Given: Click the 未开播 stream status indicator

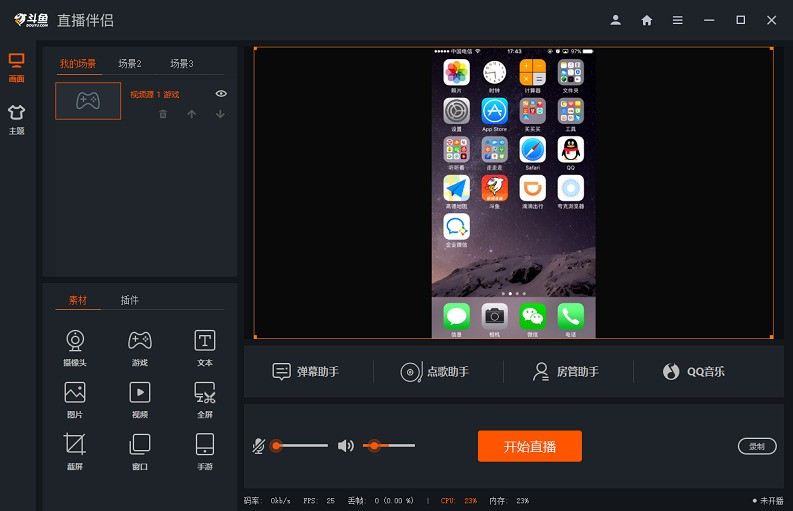Looking at the screenshot, I should coord(768,501).
